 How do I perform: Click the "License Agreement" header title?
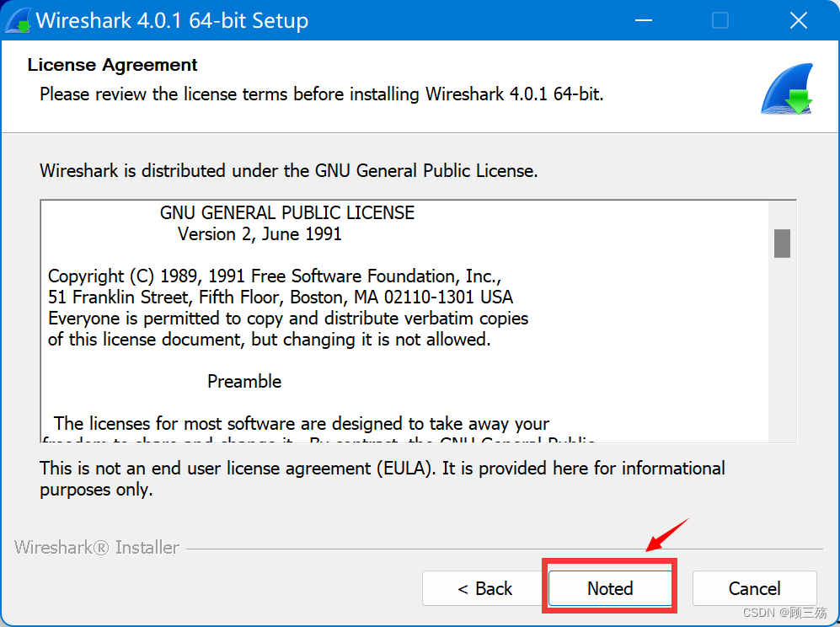(113, 65)
